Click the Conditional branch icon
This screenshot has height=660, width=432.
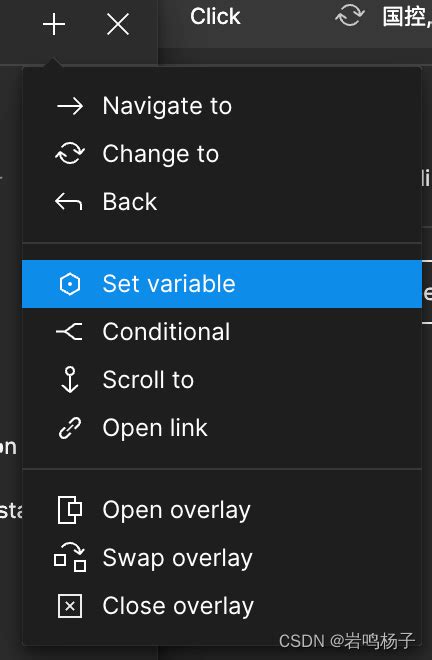[x=69, y=332]
